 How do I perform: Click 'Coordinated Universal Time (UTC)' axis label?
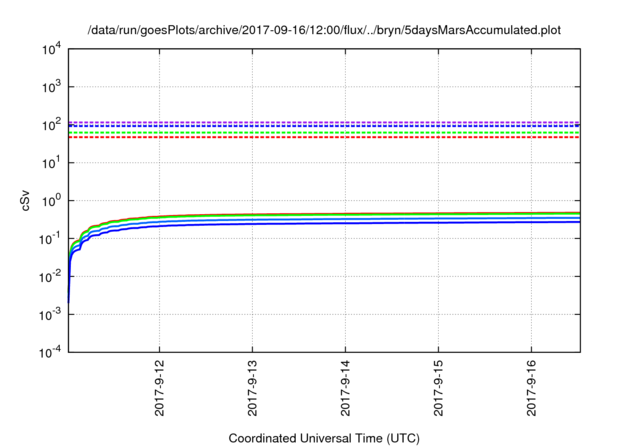tap(324, 438)
